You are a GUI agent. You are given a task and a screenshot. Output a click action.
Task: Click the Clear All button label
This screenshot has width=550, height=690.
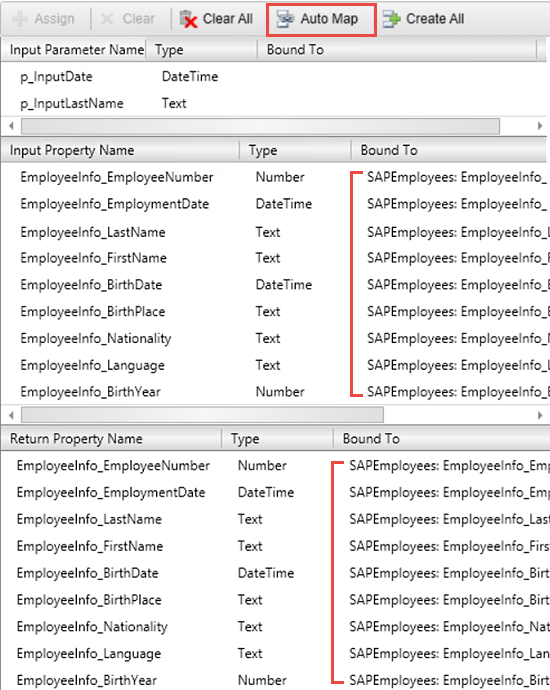227,18
